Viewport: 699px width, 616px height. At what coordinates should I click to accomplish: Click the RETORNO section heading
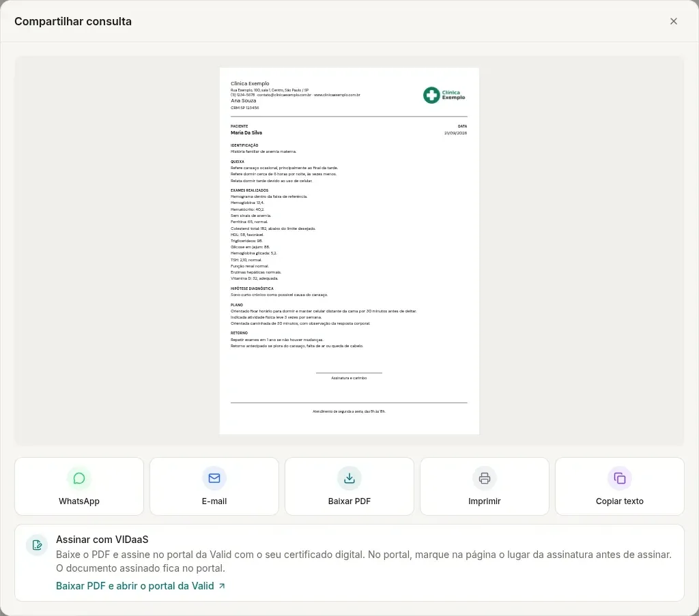(x=239, y=333)
